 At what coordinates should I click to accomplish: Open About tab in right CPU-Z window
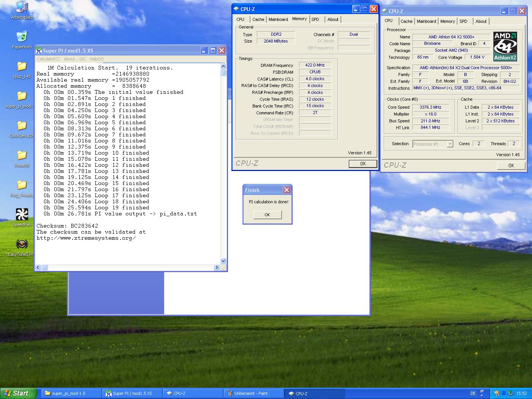481,21
